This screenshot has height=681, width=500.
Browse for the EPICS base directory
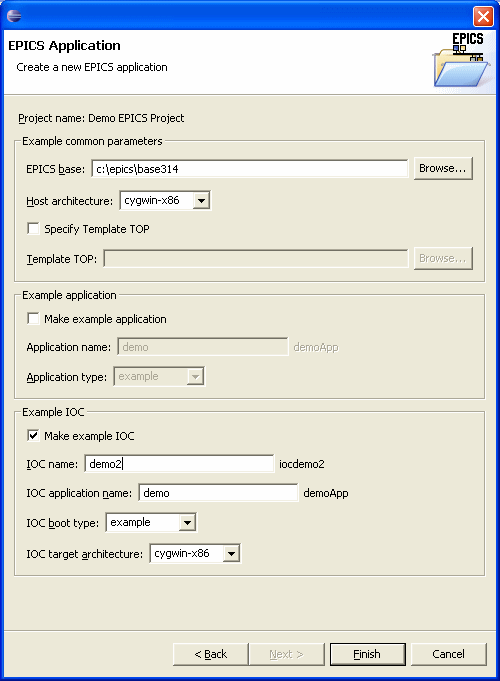443,169
